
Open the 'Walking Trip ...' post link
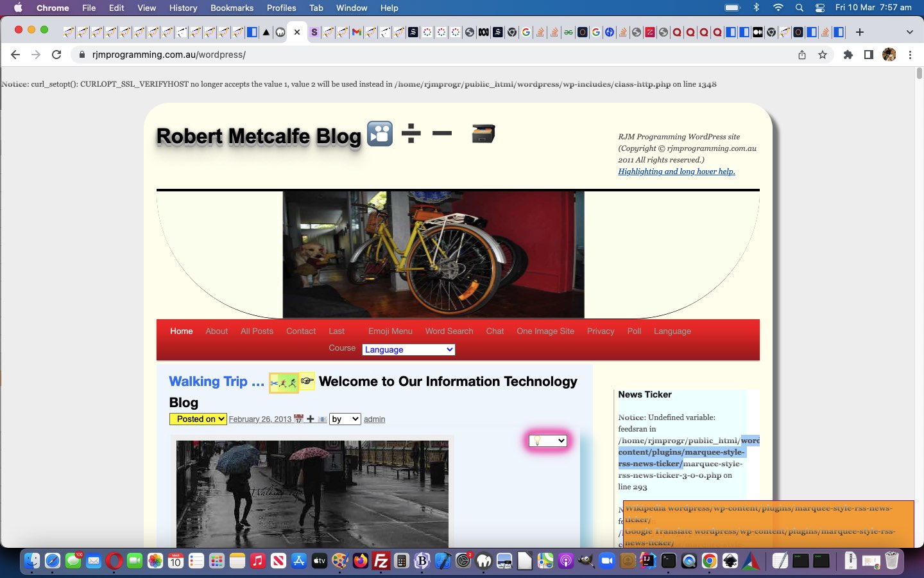[x=216, y=381]
